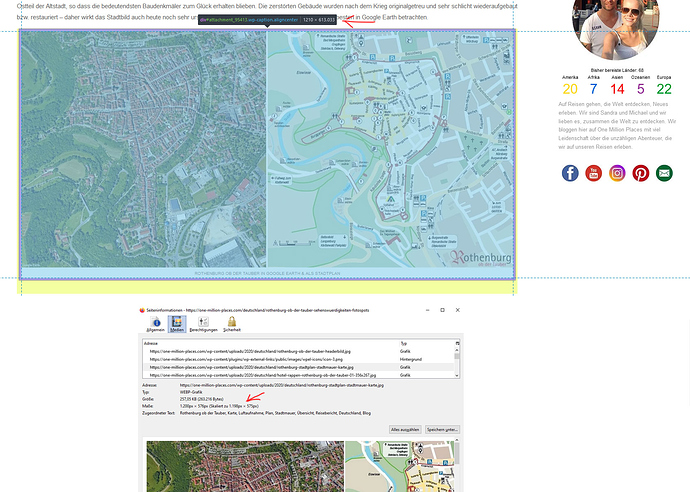The width and height of the screenshot is (690, 492).
Task: Switch to the Medien tab
Action: coord(177,324)
